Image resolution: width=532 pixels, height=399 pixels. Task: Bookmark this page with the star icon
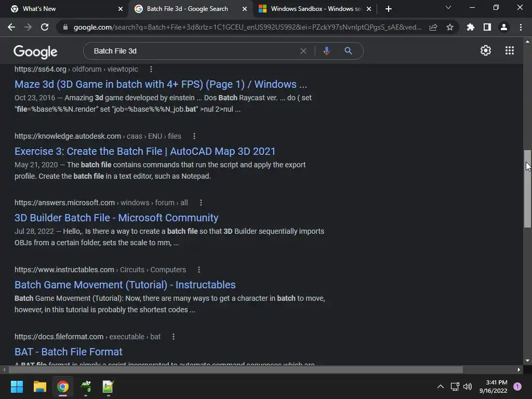450,27
